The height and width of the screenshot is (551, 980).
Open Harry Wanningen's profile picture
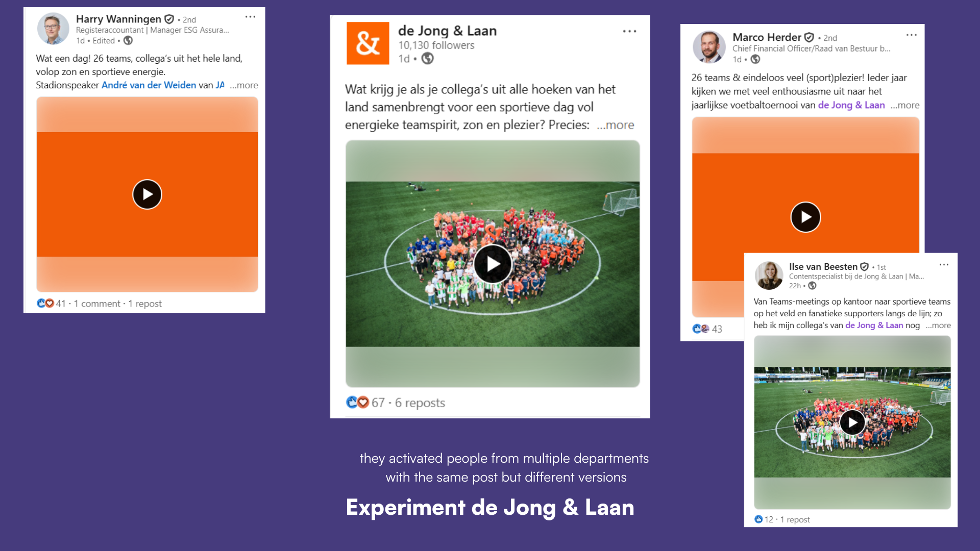coord(53,29)
